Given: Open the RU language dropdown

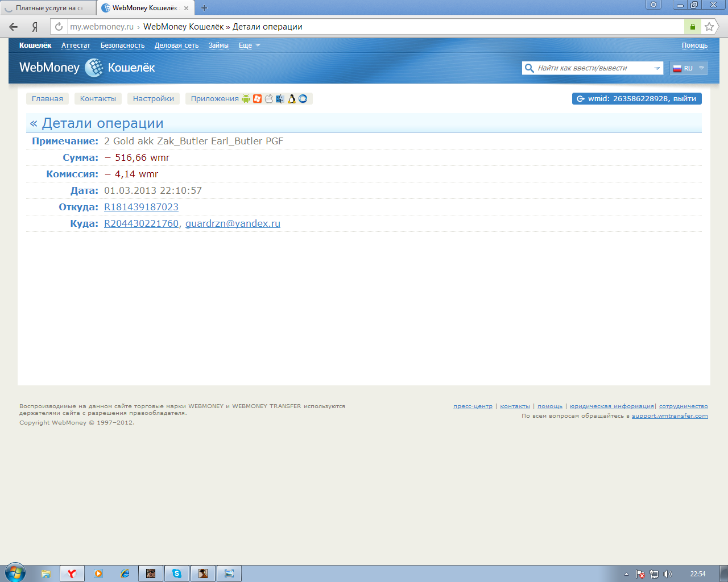Looking at the screenshot, I should tap(689, 68).
